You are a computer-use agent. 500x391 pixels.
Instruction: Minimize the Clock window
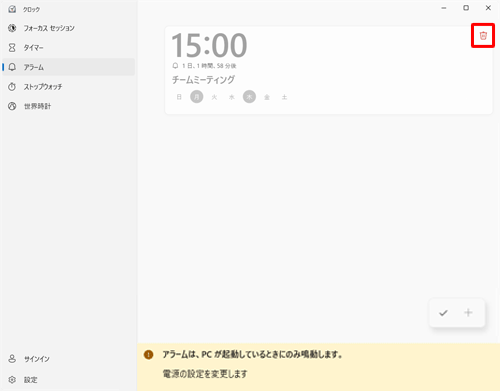(444, 8)
